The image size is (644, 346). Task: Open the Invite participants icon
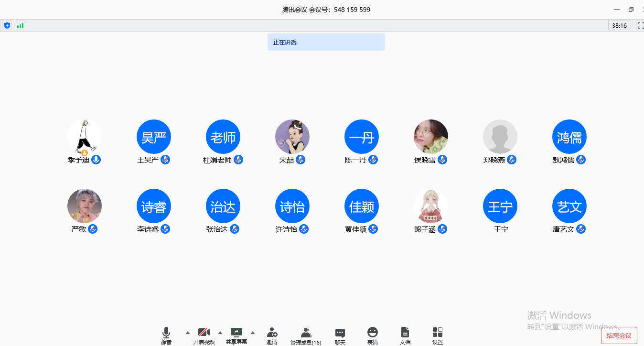point(272,335)
